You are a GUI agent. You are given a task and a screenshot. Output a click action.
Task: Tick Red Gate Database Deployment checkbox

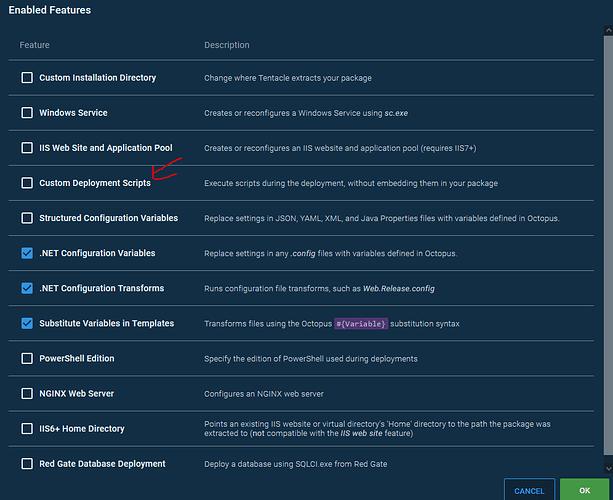[x=27, y=463]
